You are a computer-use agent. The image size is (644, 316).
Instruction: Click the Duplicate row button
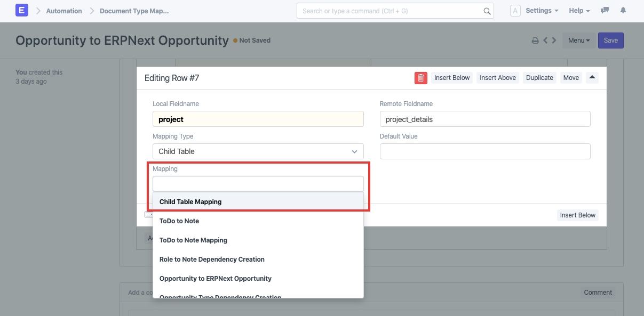pyautogui.click(x=539, y=78)
